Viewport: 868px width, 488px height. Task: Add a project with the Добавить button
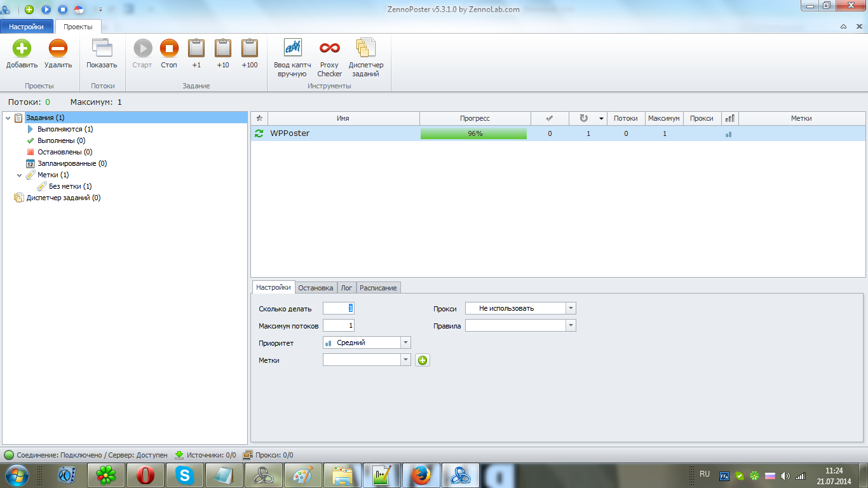(x=22, y=55)
